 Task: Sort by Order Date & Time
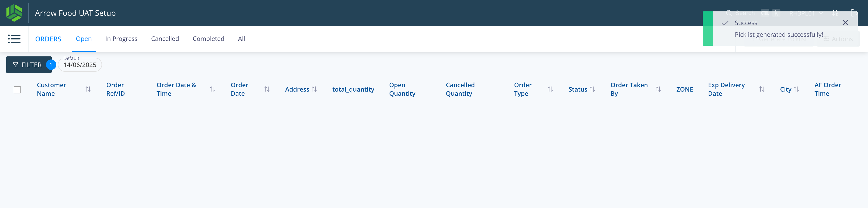213,89
